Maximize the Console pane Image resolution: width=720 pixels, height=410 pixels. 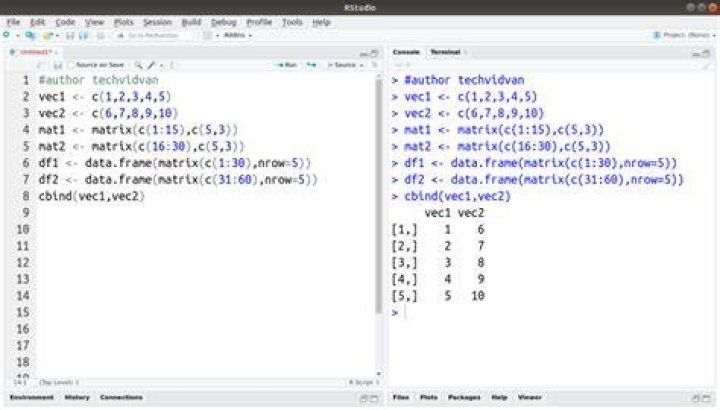pyautogui.click(x=706, y=53)
